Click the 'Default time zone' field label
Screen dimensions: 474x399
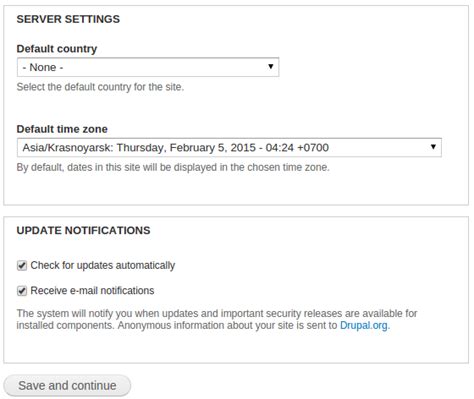[x=62, y=129]
